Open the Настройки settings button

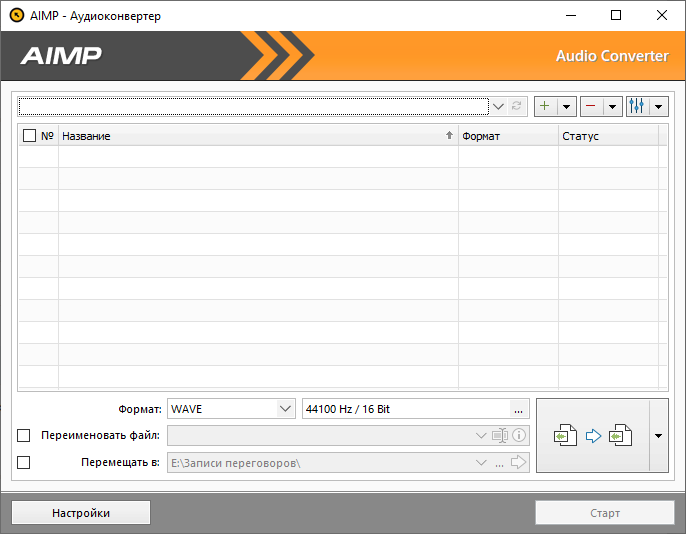click(81, 513)
